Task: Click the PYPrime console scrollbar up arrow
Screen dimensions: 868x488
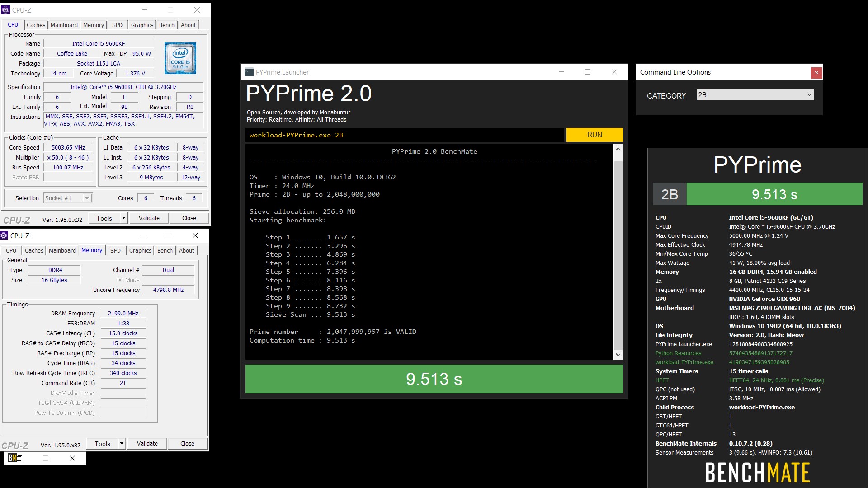Action: (x=618, y=149)
